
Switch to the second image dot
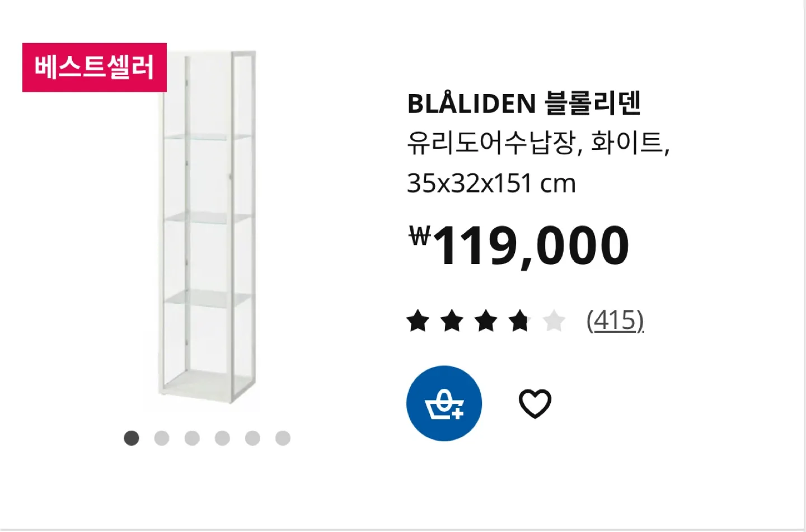point(162,438)
